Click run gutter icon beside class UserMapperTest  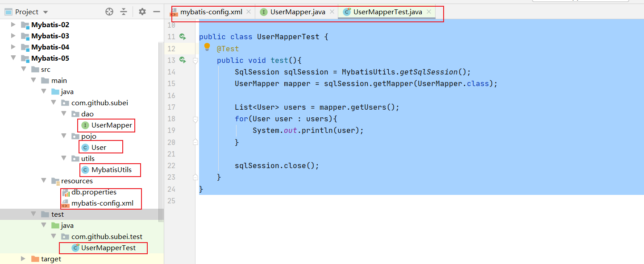(x=182, y=37)
